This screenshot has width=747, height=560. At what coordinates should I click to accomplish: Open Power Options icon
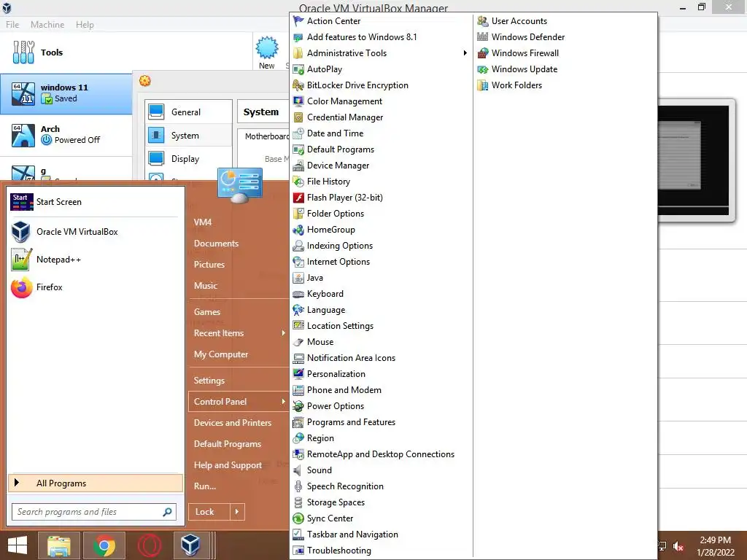click(x=298, y=406)
